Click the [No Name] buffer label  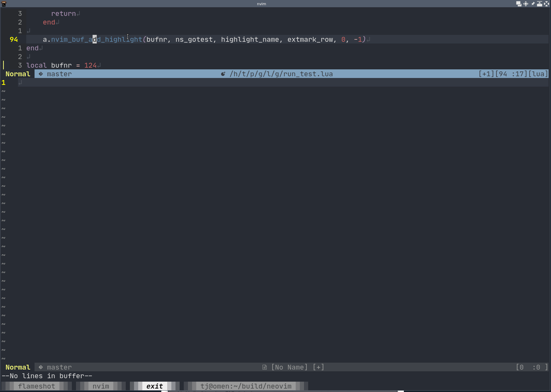point(289,367)
